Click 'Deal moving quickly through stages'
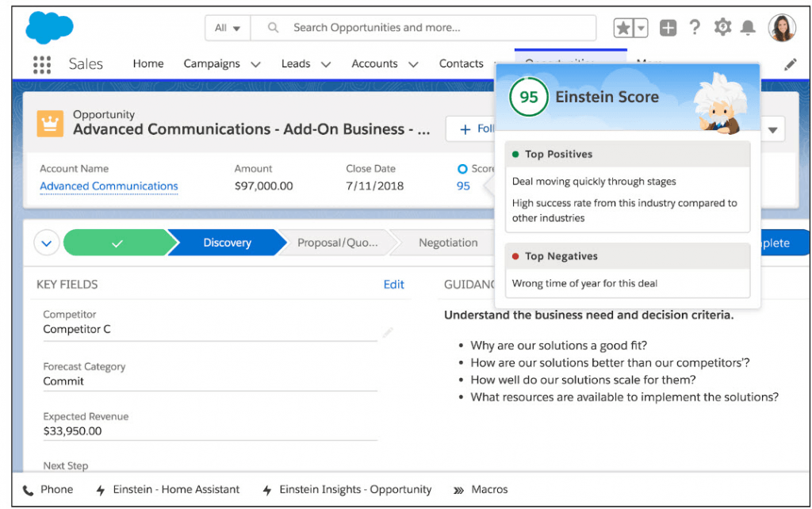The width and height of the screenshot is (812, 509). [x=594, y=182]
